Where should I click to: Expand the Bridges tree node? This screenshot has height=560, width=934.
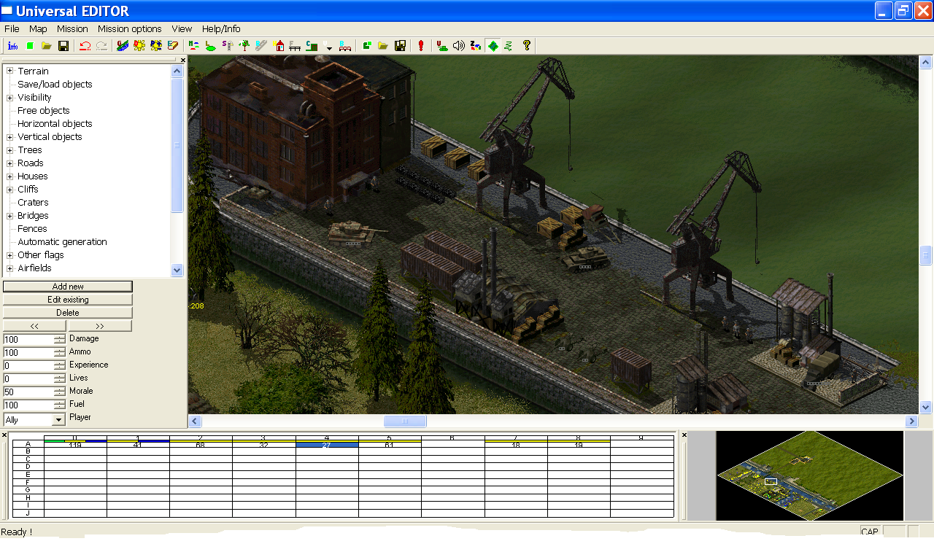pyautogui.click(x=10, y=215)
